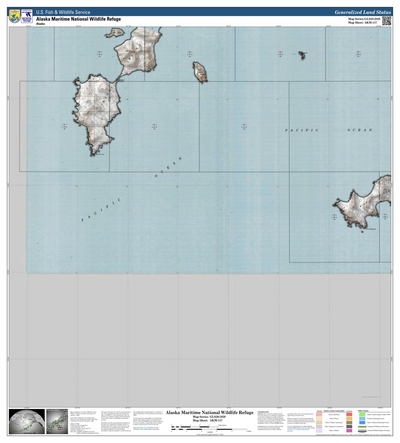Click the horizontal 'OCEAN' map label
This screenshot has height=443, width=400.
point(360,130)
